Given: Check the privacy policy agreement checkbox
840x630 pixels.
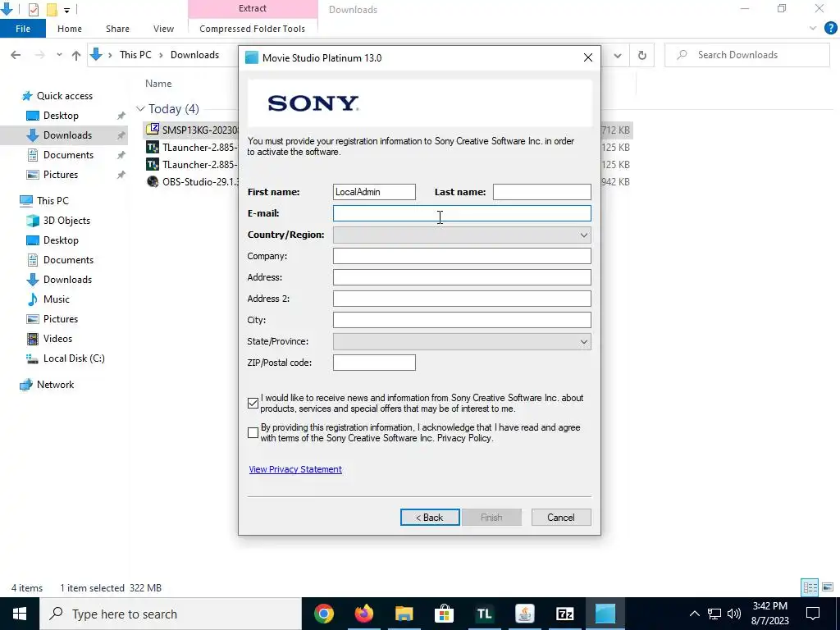Looking at the screenshot, I should pyautogui.click(x=253, y=432).
